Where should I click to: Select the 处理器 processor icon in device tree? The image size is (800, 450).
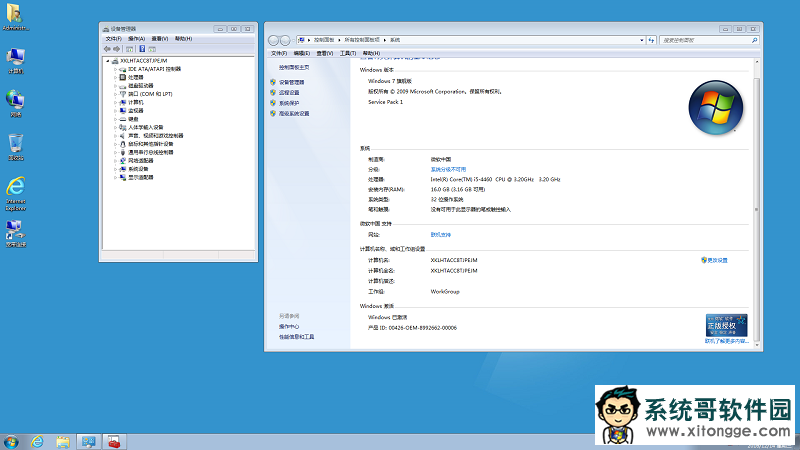click(122, 77)
